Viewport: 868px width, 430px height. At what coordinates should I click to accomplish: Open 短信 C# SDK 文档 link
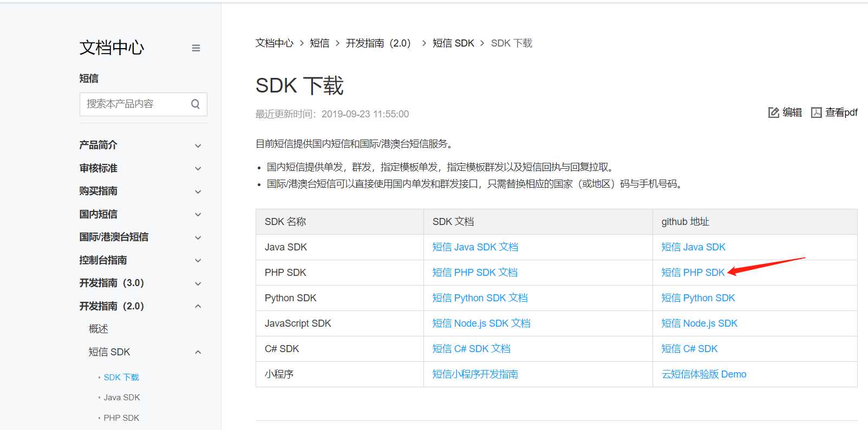[x=472, y=349]
